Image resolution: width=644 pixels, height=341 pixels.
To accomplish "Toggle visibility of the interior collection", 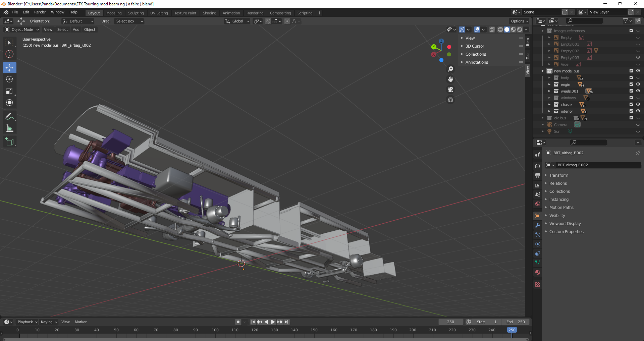I will point(638,111).
